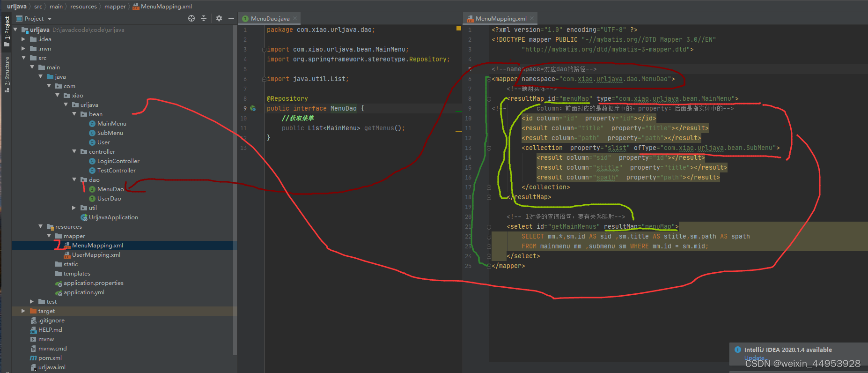Expand the test folder
This screenshot has width=868, height=373.
32,301
